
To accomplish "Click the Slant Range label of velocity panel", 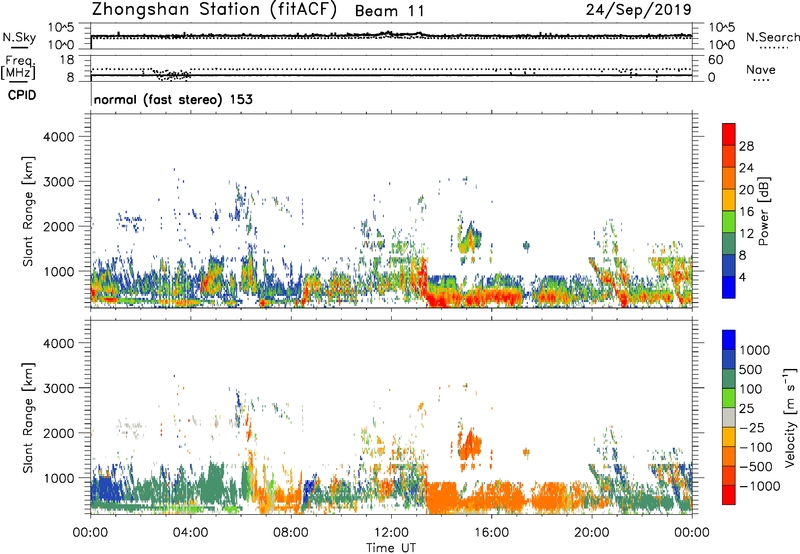I will tap(28, 418).
